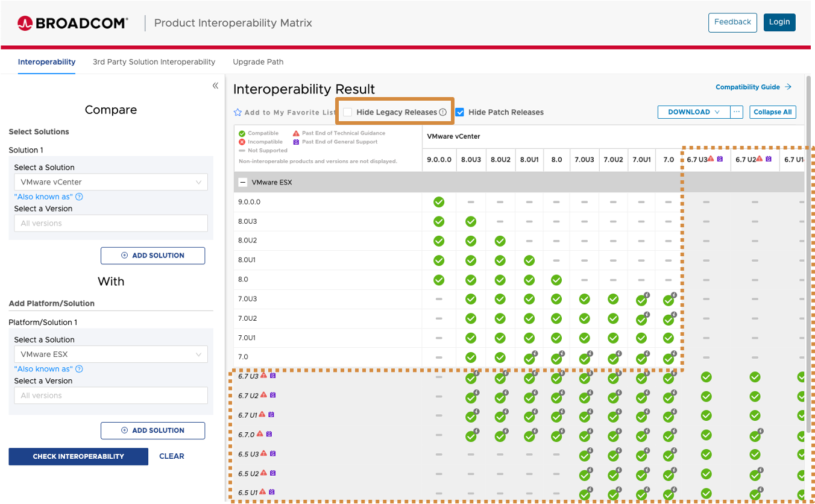Image resolution: width=815 pixels, height=504 pixels.
Task: Click the All versions input under Solution 1
Action: coord(110,223)
